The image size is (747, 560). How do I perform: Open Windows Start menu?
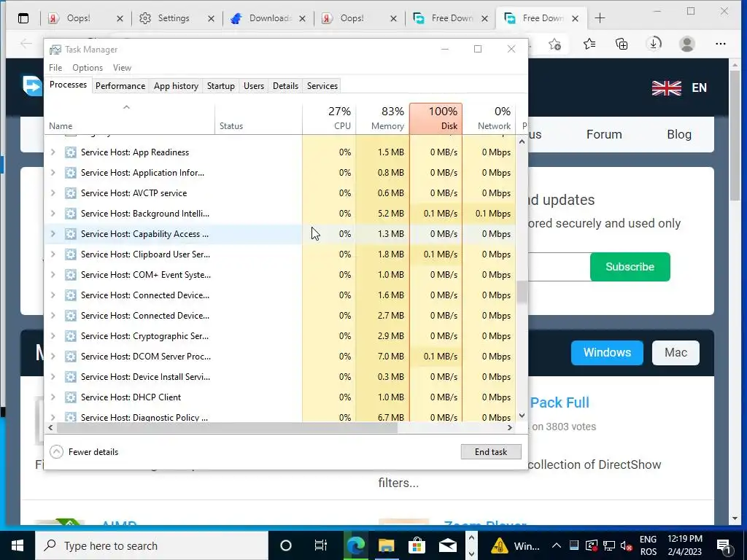point(18,545)
